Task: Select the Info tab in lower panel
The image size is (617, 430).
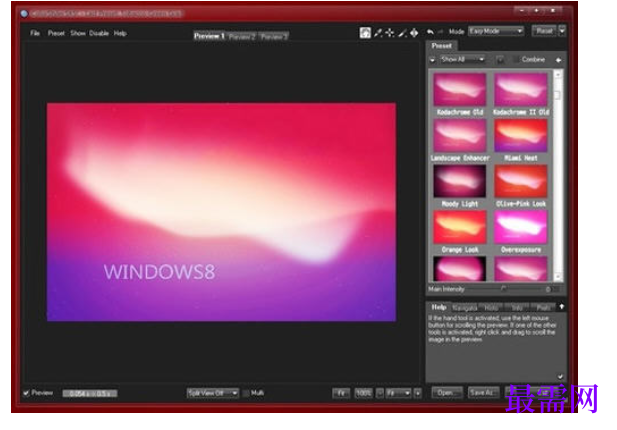Action: pyautogui.click(x=517, y=308)
